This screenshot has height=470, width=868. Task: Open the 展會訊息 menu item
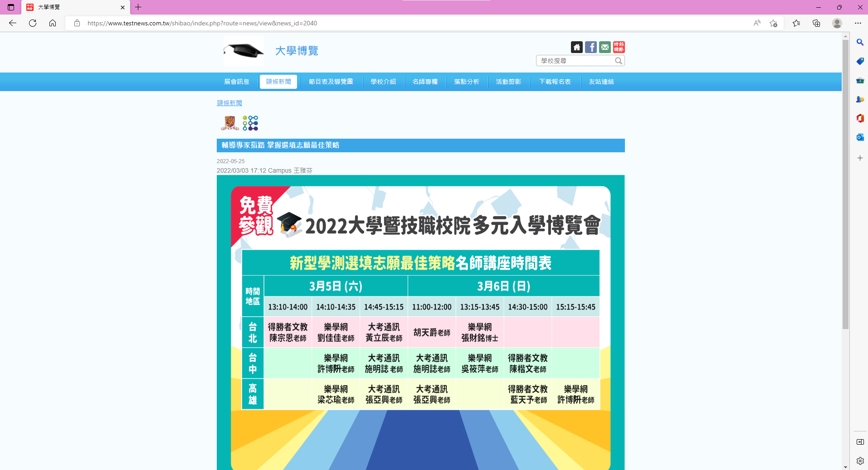[x=237, y=82]
